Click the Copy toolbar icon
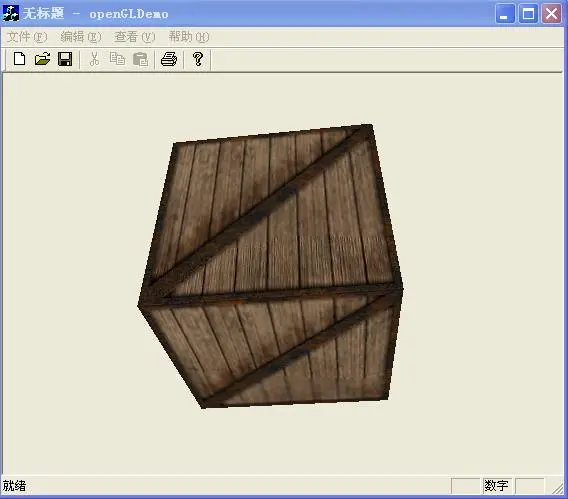The image size is (568, 499). pyautogui.click(x=117, y=59)
